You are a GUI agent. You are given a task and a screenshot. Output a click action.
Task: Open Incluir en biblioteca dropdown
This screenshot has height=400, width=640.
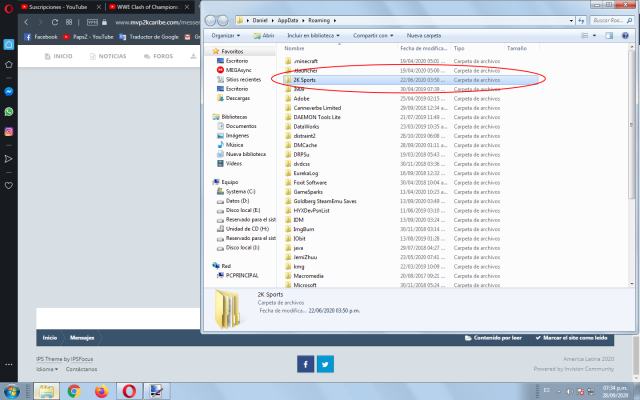313,36
